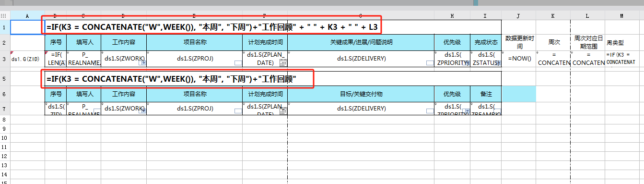The image size is (644, 184).
Task: Select the 周次 label cell
Action: coord(553,42)
